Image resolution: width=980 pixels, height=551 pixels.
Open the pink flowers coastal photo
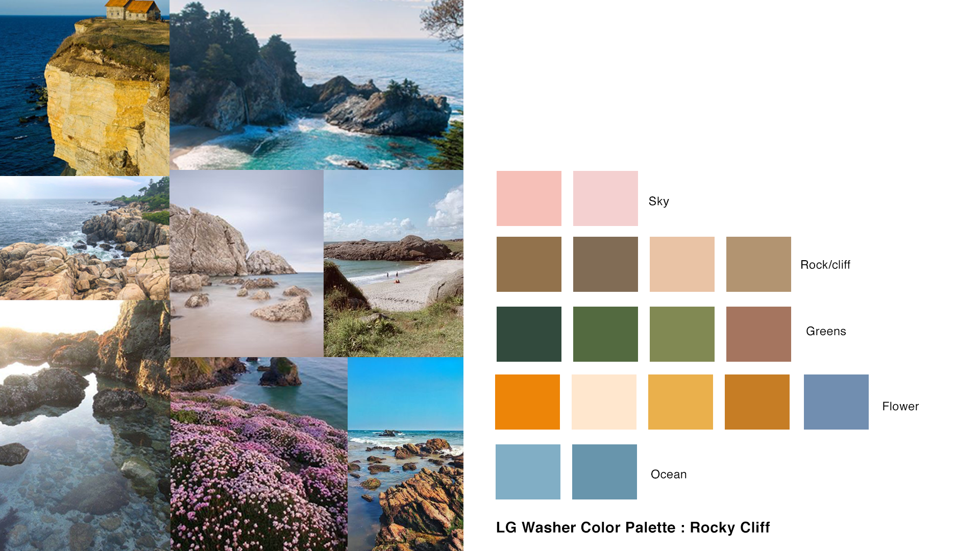coord(259,454)
